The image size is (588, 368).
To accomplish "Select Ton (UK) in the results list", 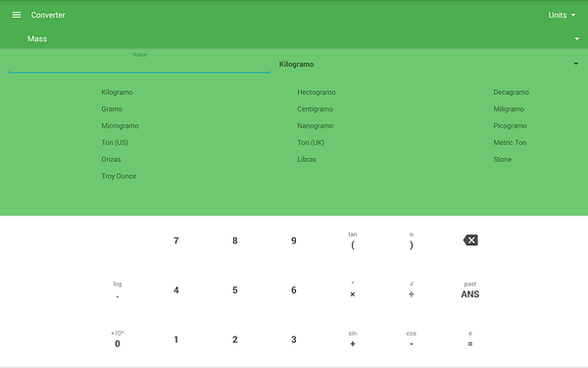I will point(311,142).
